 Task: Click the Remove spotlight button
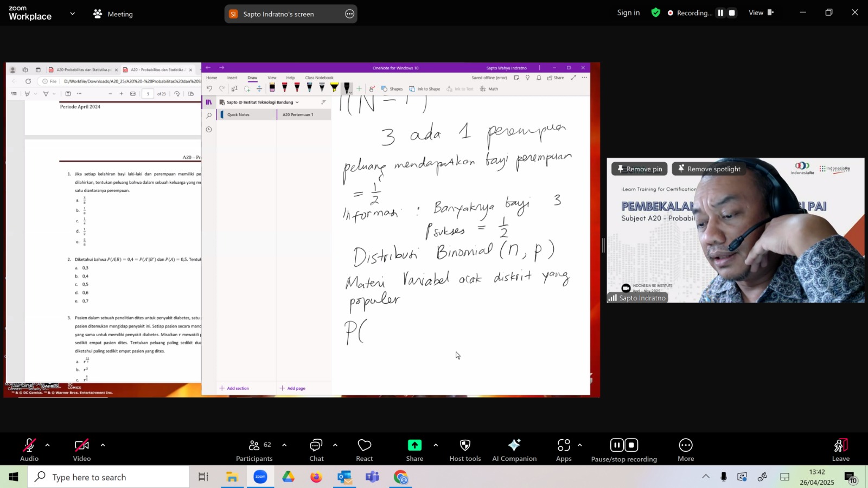(709, 169)
